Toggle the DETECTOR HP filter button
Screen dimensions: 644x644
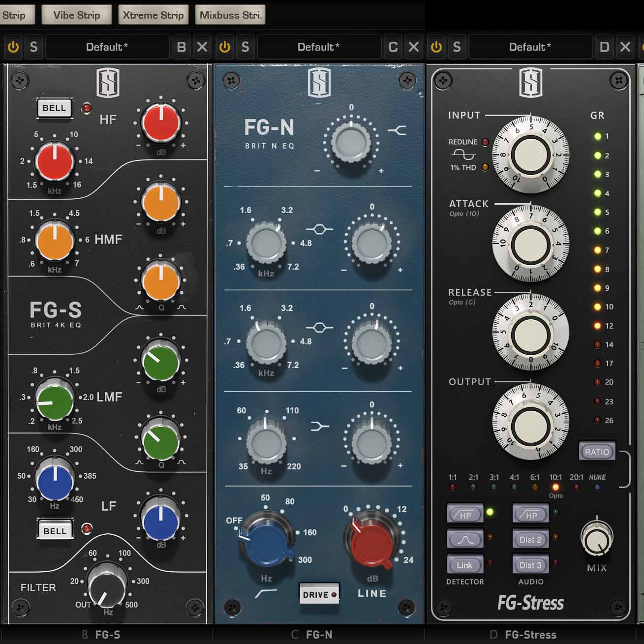coord(465,515)
